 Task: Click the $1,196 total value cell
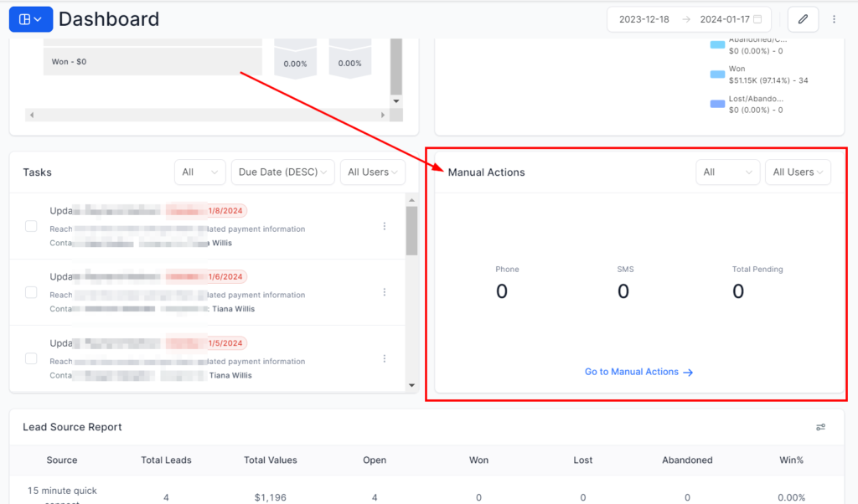point(271,497)
